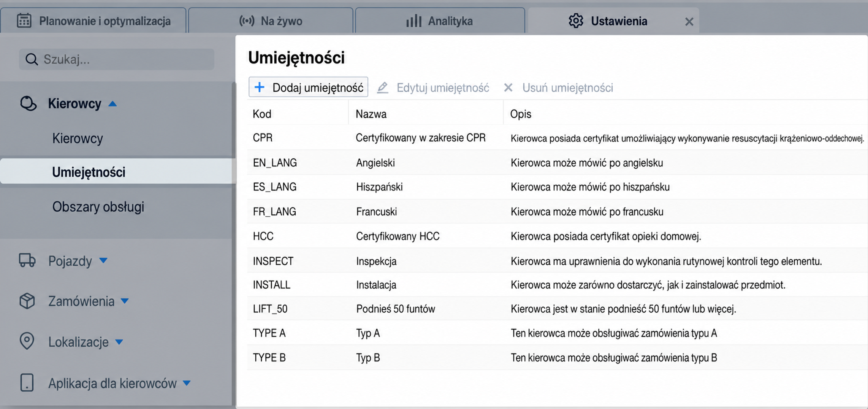
Task: Open the Lokalizacje section label
Action: pos(78,342)
